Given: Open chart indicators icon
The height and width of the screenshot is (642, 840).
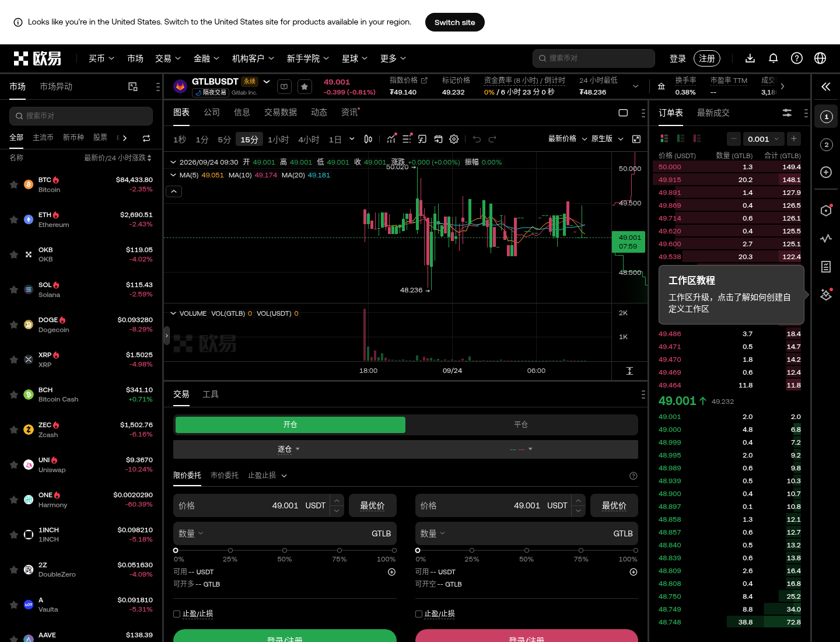Looking at the screenshot, I should point(391,139).
